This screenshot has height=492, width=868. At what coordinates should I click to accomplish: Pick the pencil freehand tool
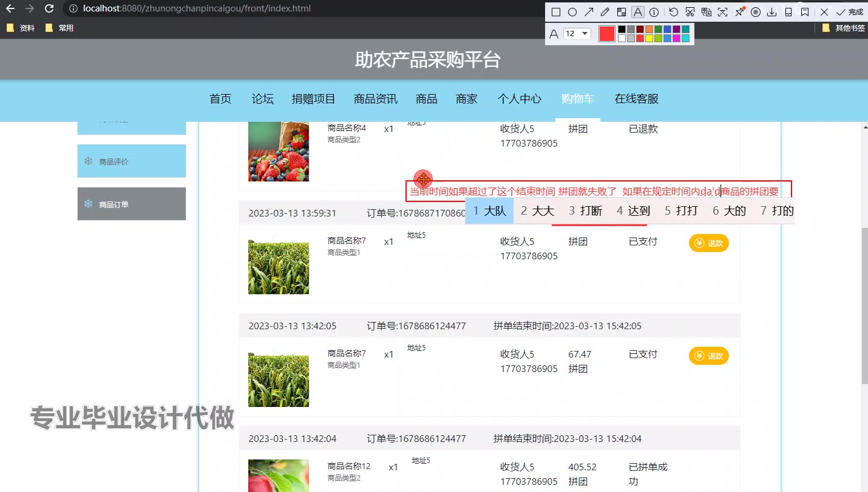[605, 12]
